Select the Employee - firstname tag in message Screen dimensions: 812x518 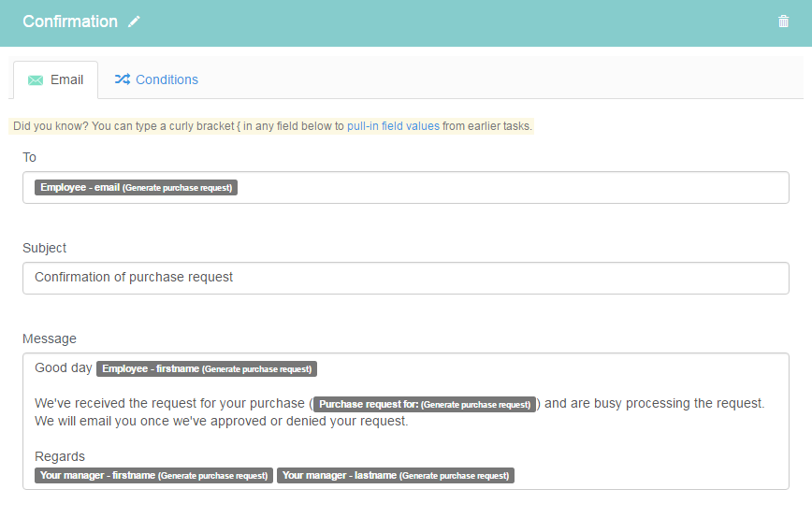pos(207,369)
